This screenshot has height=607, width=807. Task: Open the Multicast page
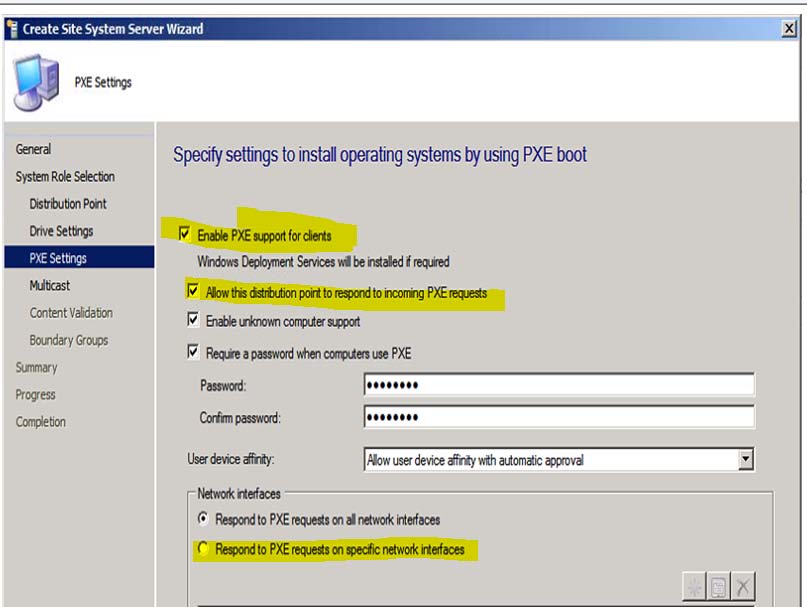[49, 285]
